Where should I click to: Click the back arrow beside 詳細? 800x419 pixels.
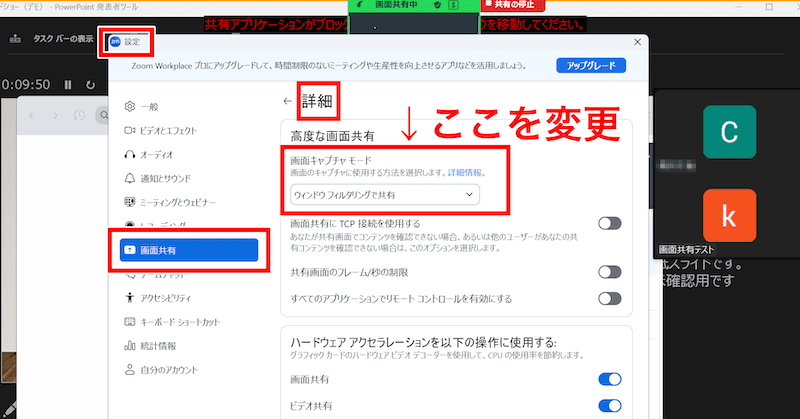pos(288,101)
